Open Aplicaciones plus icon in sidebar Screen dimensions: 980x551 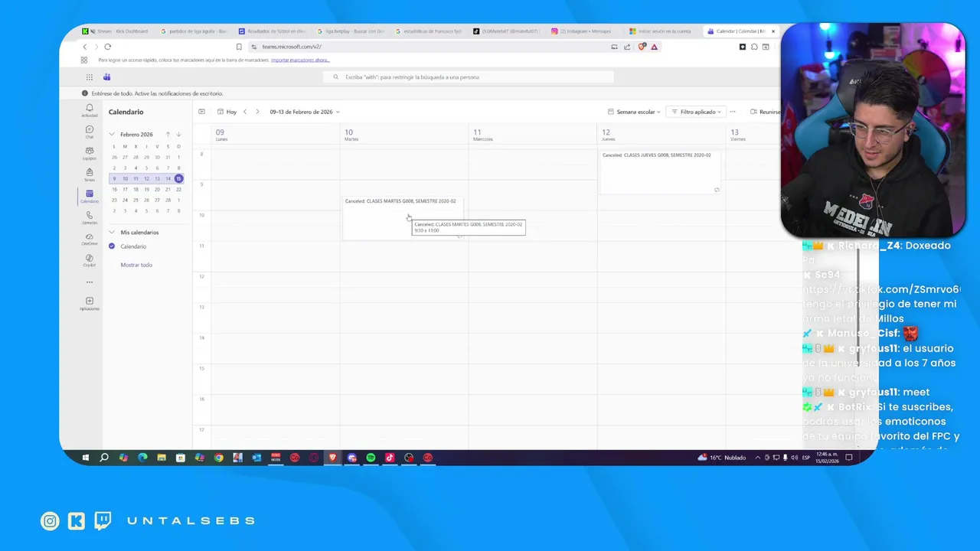click(x=90, y=303)
